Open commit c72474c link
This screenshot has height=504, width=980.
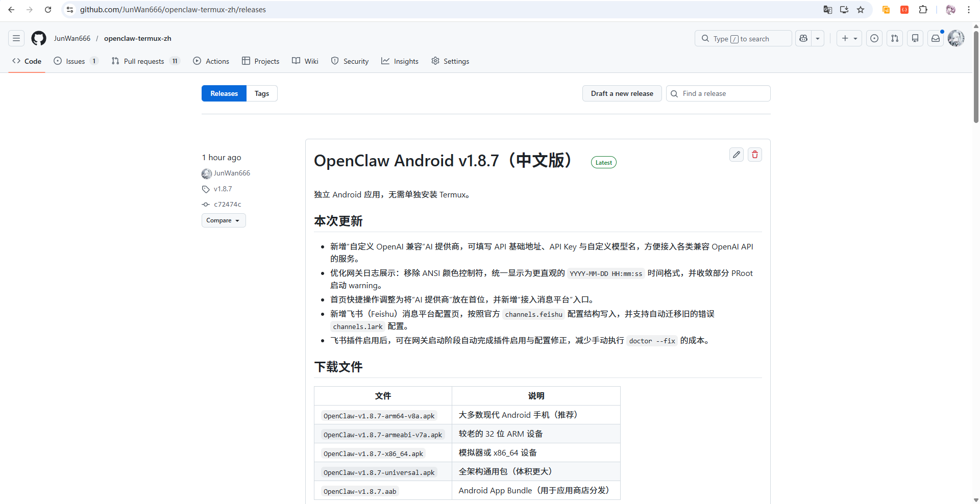tap(227, 204)
